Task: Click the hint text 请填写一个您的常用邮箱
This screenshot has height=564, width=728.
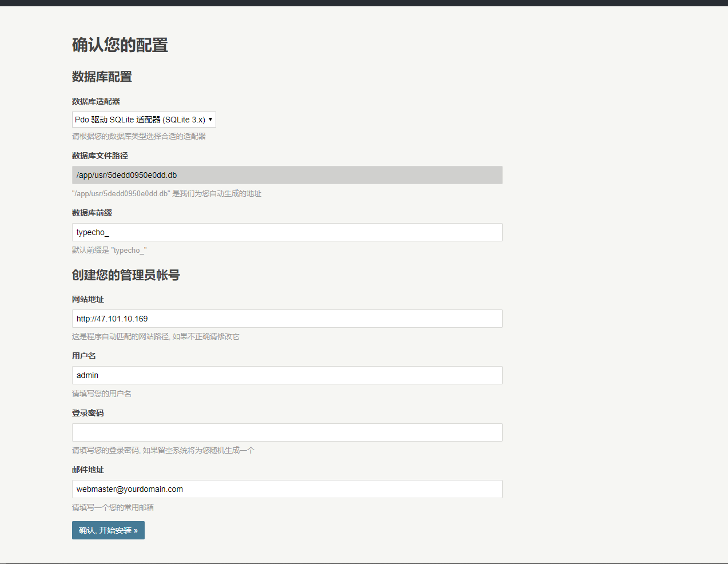Action: point(113,507)
